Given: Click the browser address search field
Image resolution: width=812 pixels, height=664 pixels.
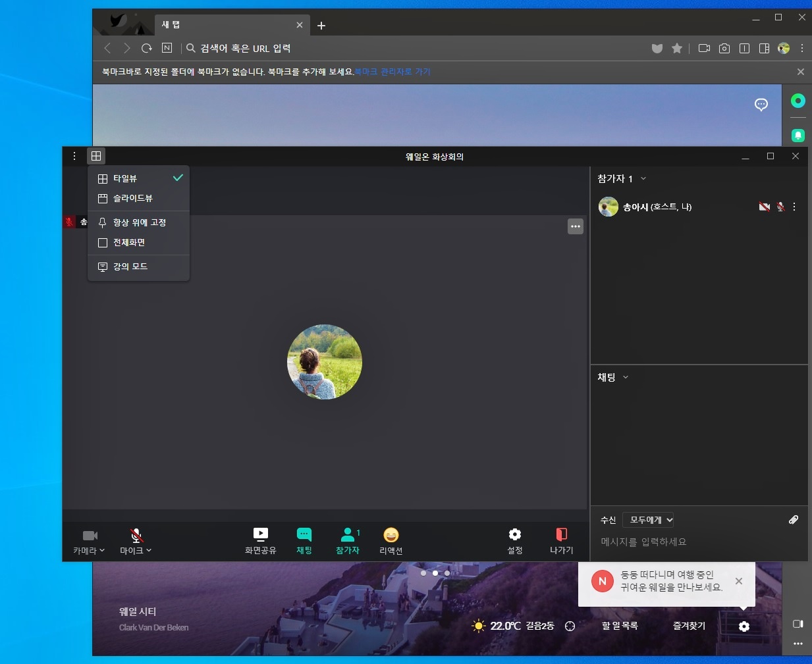Looking at the screenshot, I should point(415,48).
